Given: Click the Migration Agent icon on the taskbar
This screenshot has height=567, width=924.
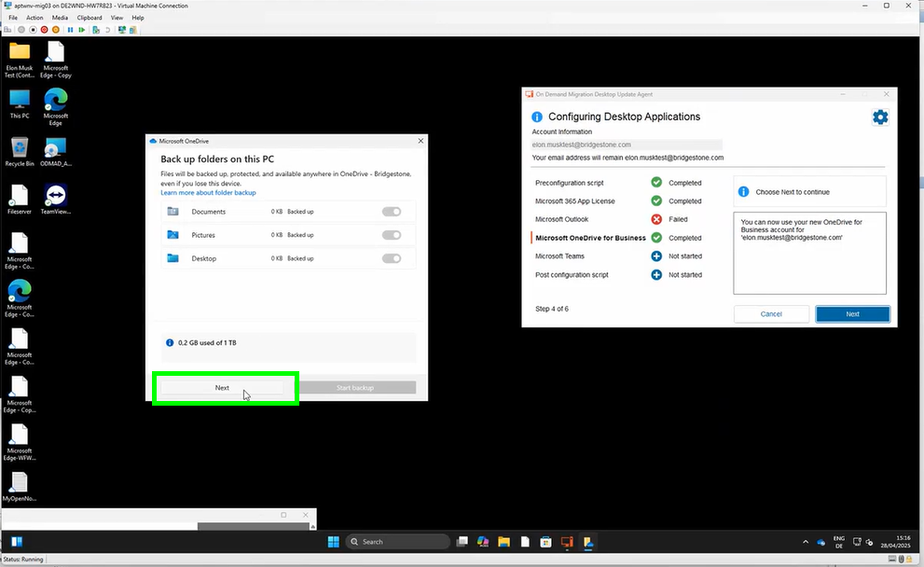Looking at the screenshot, I should click(x=567, y=542).
